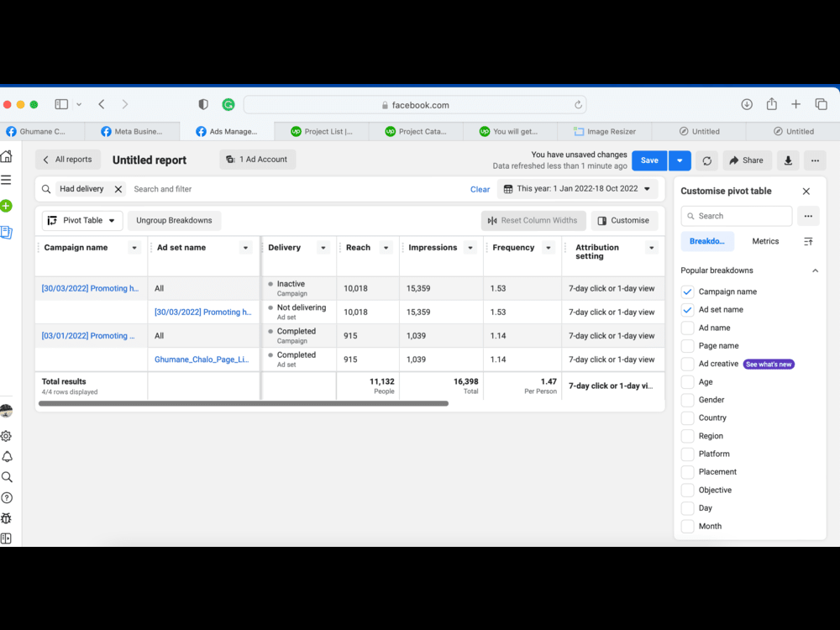This screenshot has height=630, width=840.
Task: Check the Country breakdown
Action: [x=687, y=417]
